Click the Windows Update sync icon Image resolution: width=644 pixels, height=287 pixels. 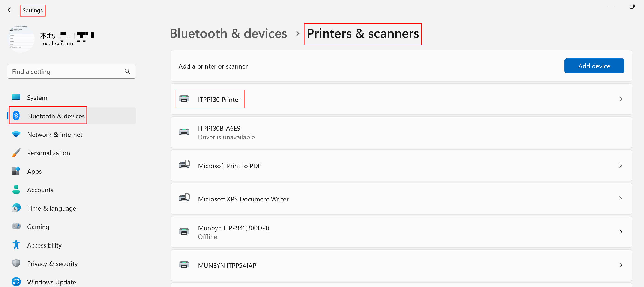16,282
